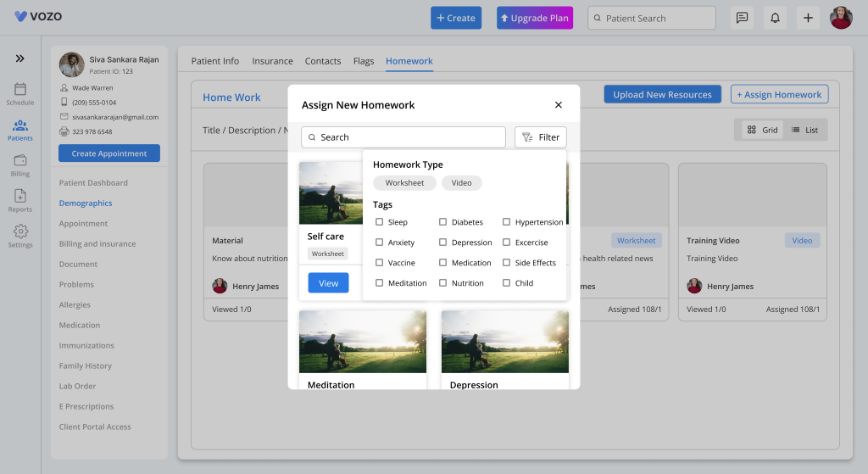Check the Sleep tag checkbox
The height and width of the screenshot is (474, 868).
coord(380,222)
